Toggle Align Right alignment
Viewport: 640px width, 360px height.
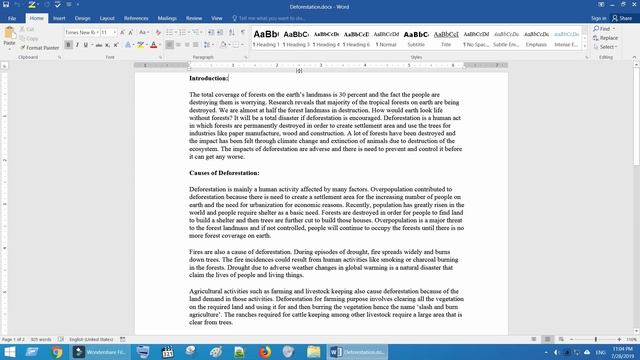[x=187, y=45]
